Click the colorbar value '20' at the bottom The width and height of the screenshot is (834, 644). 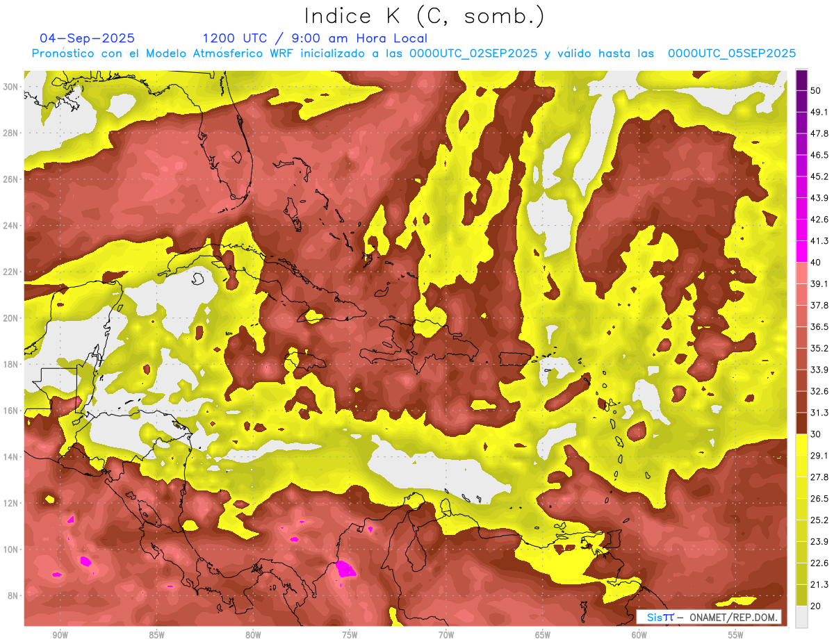[815, 606]
